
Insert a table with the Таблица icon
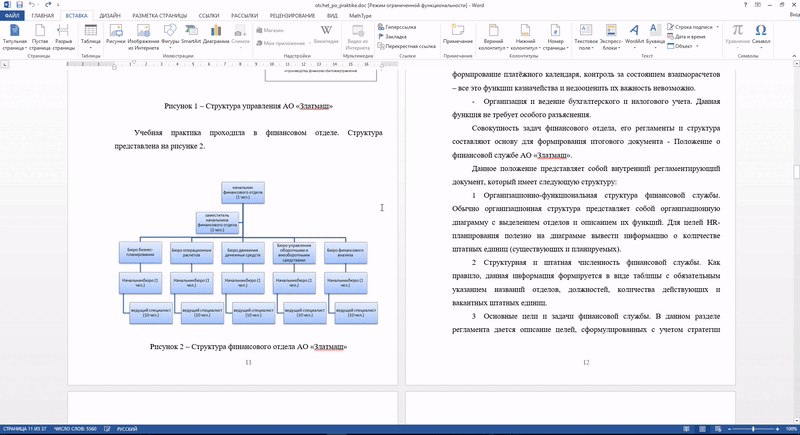click(90, 37)
